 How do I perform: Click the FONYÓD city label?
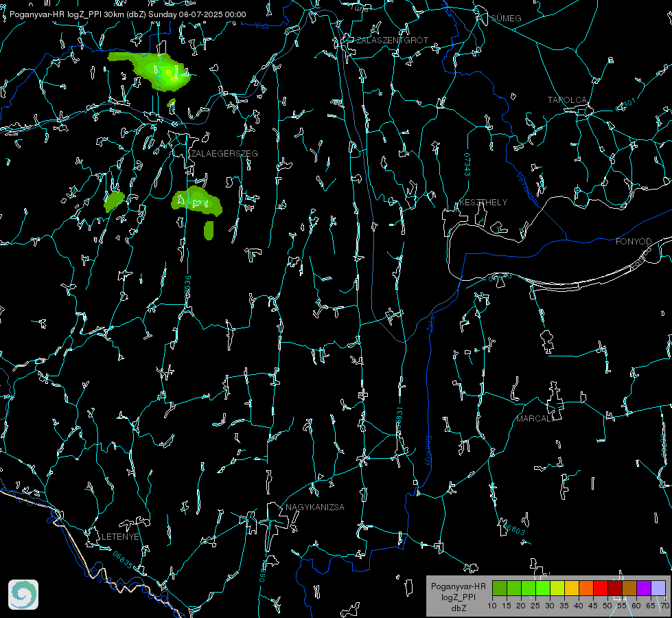pos(634,242)
